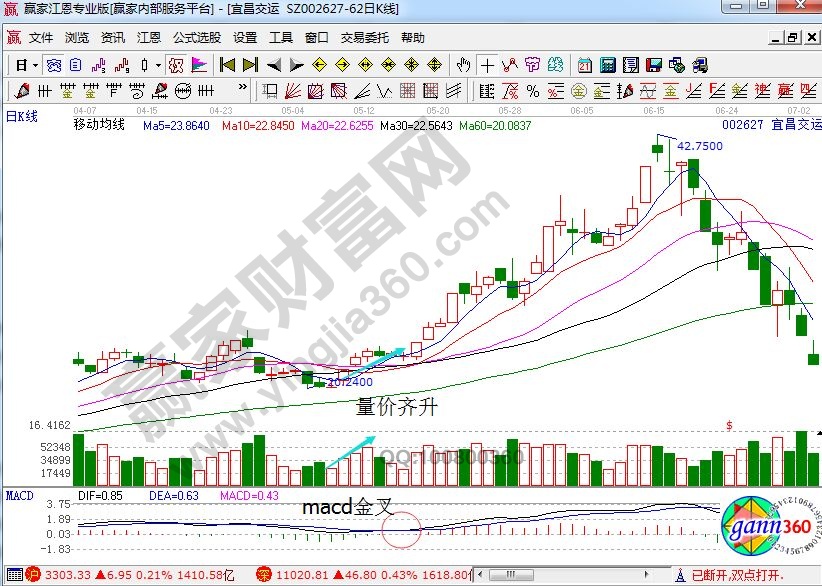The image size is (822, 586).
Task: Select the hand pan tool
Action: (x=463, y=66)
